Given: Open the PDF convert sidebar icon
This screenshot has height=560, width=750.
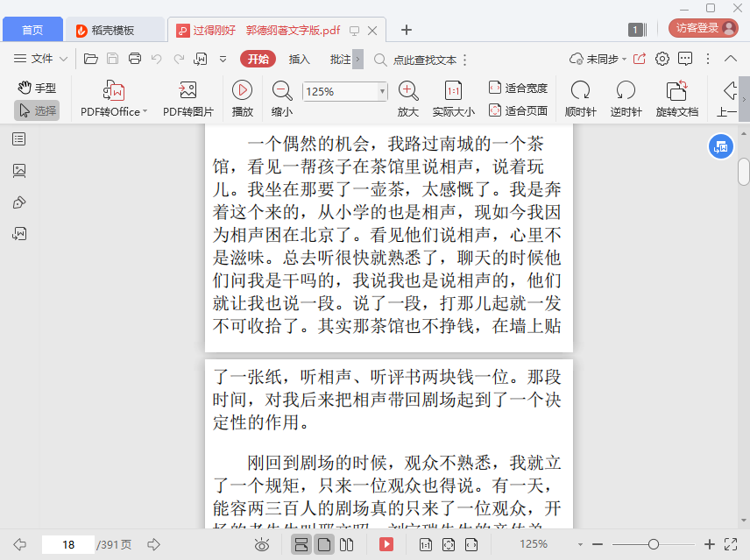Looking at the screenshot, I should pyautogui.click(x=19, y=234).
